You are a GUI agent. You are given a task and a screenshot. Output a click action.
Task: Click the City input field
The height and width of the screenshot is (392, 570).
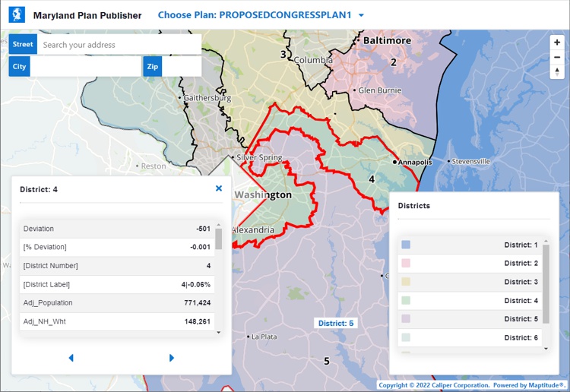pyautogui.click(x=85, y=67)
